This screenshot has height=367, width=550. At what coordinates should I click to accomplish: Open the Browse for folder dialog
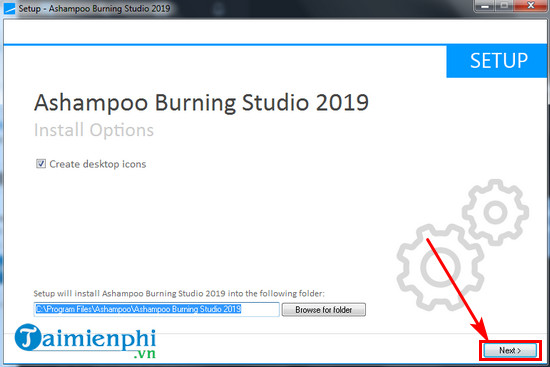323,310
